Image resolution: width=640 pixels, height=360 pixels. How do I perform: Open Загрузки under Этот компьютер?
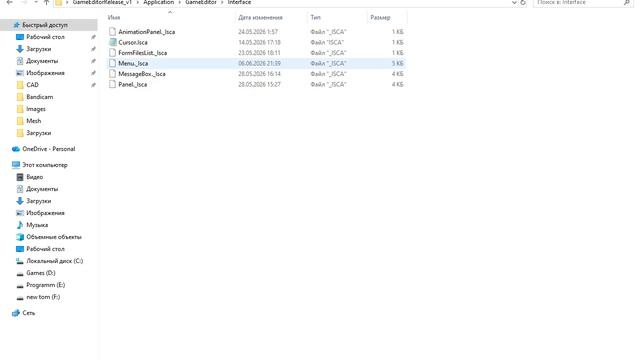(39, 201)
